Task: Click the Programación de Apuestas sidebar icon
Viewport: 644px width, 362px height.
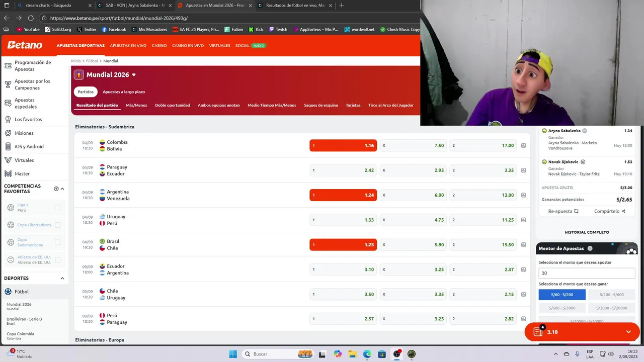Action: click(8, 66)
